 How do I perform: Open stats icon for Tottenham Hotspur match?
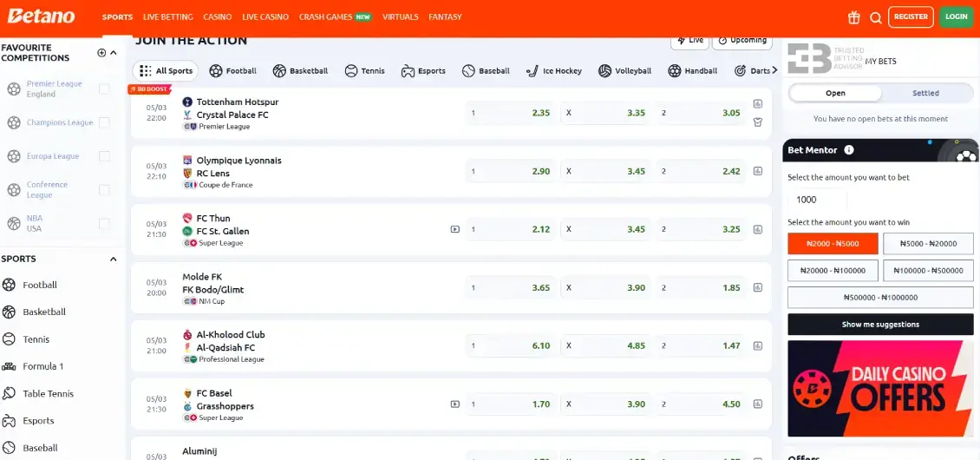[757, 104]
